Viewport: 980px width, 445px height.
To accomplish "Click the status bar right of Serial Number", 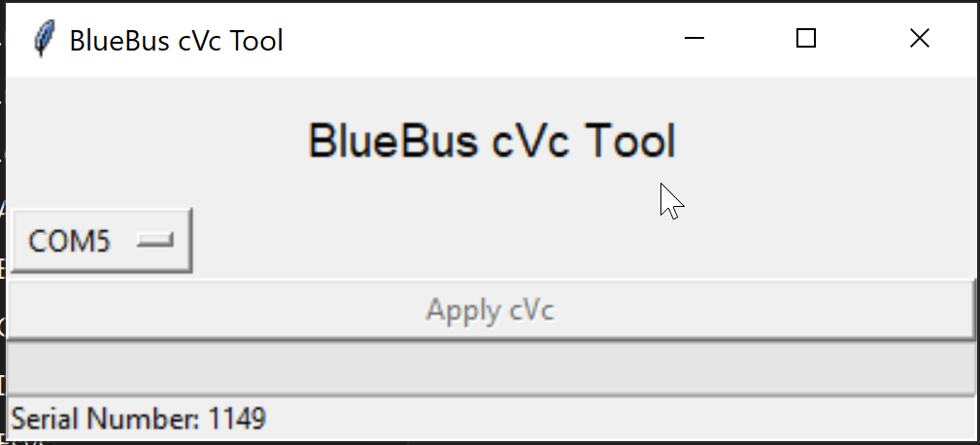I will coord(622,420).
